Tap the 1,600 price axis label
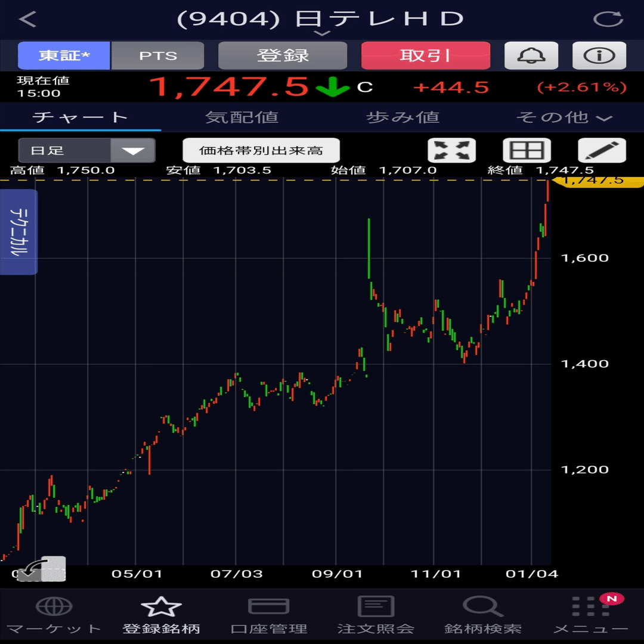The height and width of the screenshot is (644, 644). 584,258
